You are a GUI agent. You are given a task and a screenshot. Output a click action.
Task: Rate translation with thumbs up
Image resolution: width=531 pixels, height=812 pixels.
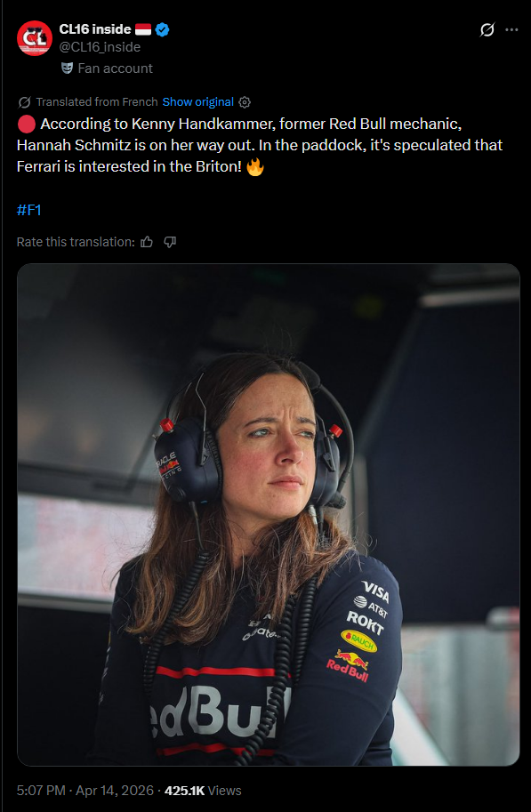coord(147,242)
